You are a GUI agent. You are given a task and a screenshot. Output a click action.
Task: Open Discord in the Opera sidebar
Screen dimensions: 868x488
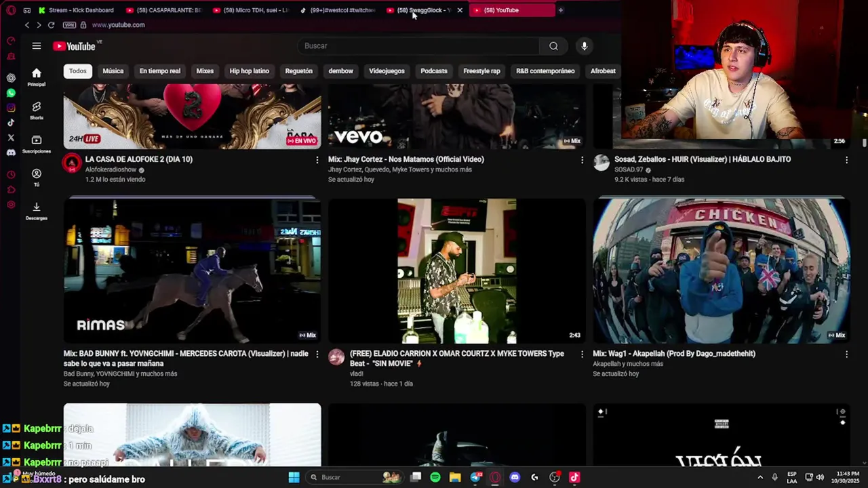coord(11,152)
